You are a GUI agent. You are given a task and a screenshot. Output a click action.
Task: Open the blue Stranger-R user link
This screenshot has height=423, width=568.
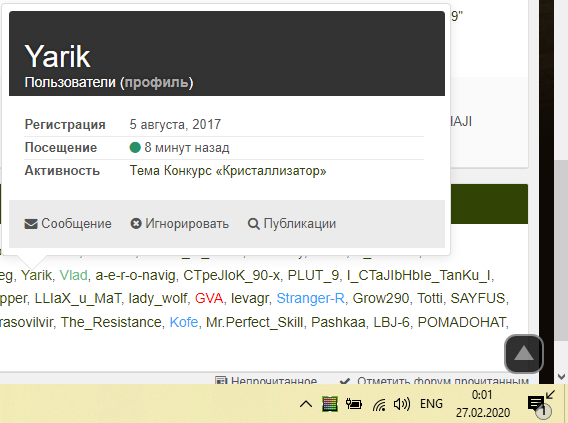(310, 298)
